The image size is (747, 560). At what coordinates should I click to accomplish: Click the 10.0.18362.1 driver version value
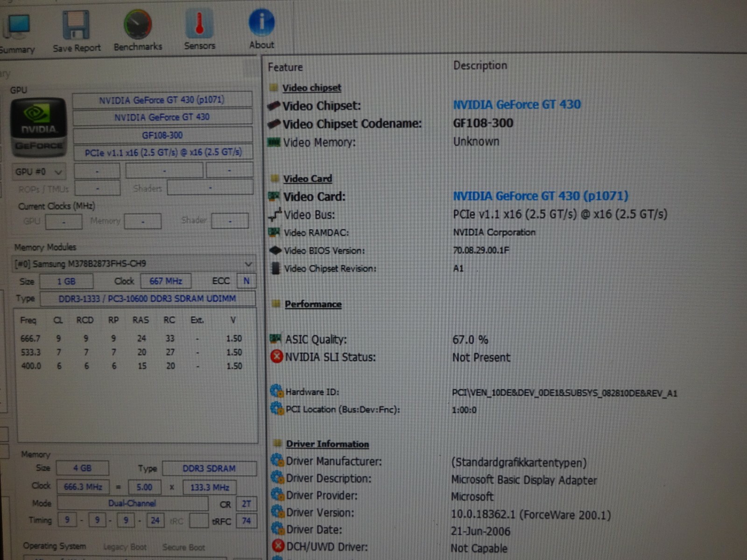coord(531,515)
